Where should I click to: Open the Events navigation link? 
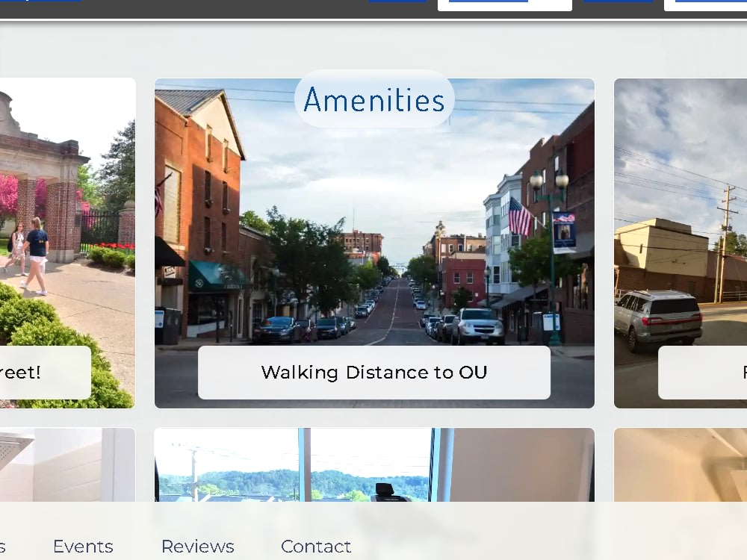point(83,547)
